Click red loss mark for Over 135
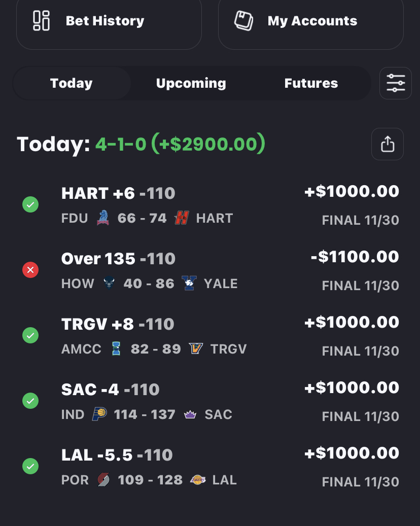Viewport: 420px width, 526px height. click(x=30, y=270)
